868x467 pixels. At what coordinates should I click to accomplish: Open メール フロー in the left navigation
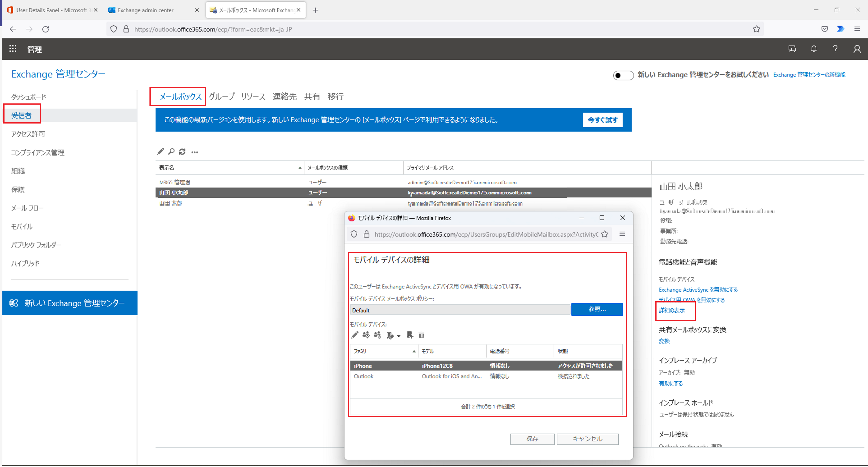pyautogui.click(x=27, y=208)
